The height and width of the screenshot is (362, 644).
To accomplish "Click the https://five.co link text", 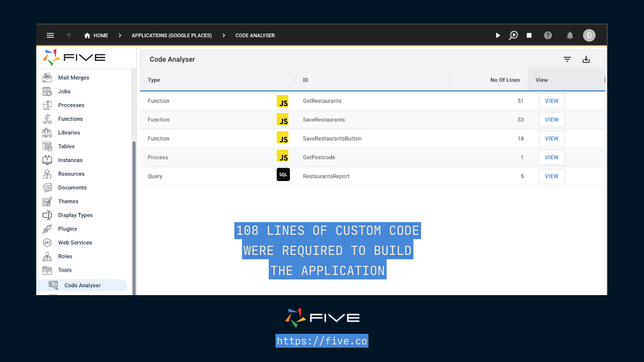I will point(322,341).
